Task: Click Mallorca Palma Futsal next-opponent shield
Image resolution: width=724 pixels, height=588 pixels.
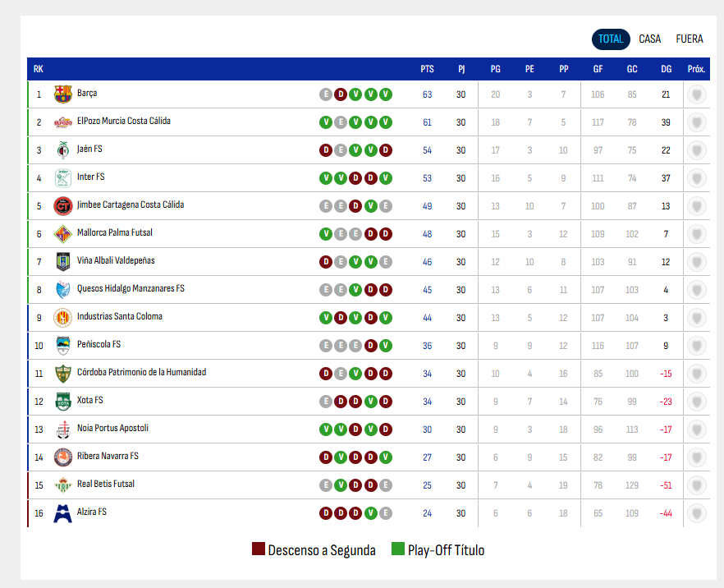Action: [697, 234]
